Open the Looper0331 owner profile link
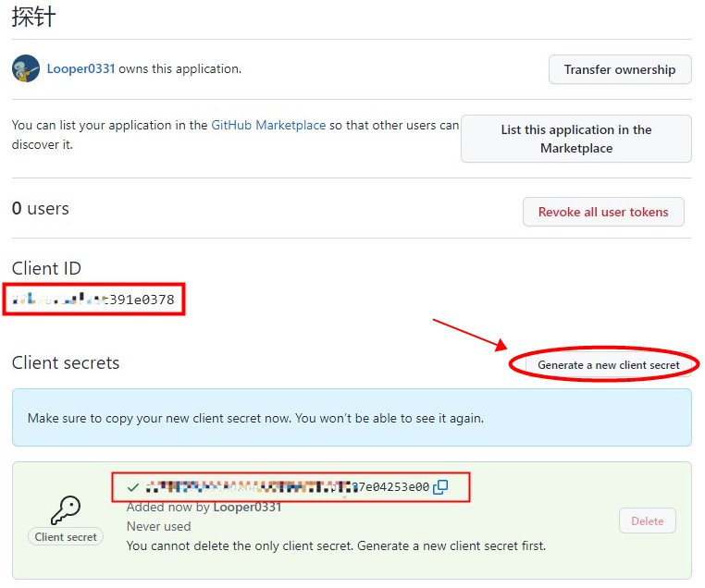 pos(80,68)
